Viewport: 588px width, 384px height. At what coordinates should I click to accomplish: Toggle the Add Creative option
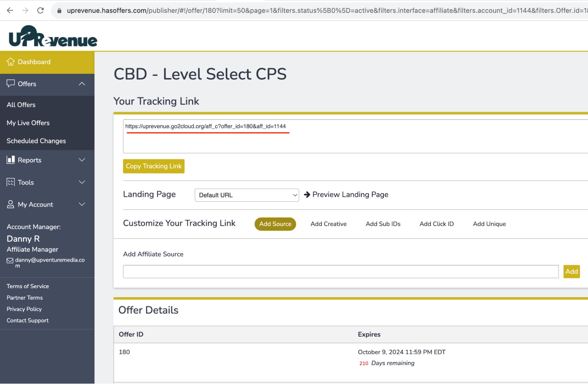click(328, 223)
